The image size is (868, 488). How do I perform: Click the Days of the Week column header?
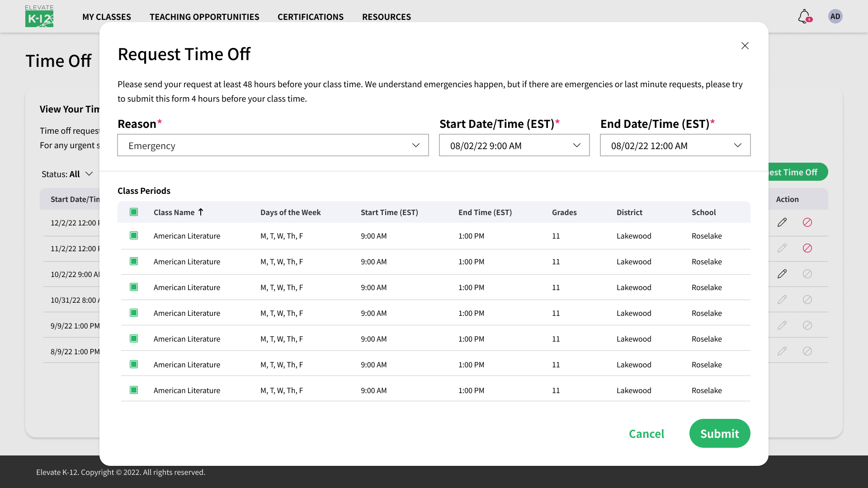tap(290, 212)
